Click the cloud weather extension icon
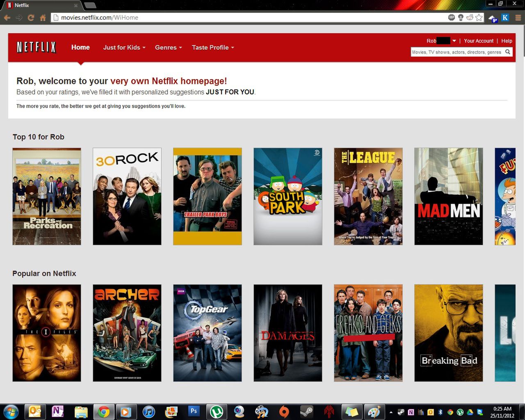Viewport: 525px width, 420px height. 493,18
